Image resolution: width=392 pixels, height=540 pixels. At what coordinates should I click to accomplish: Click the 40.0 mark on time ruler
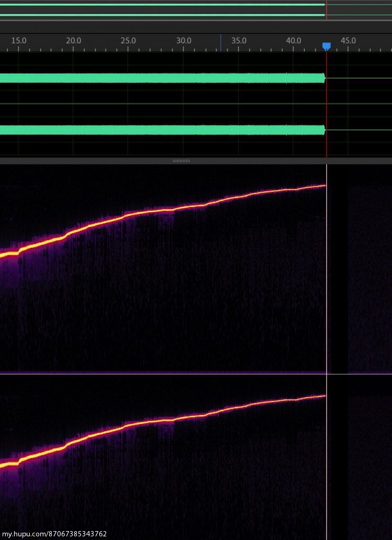tap(294, 41)
